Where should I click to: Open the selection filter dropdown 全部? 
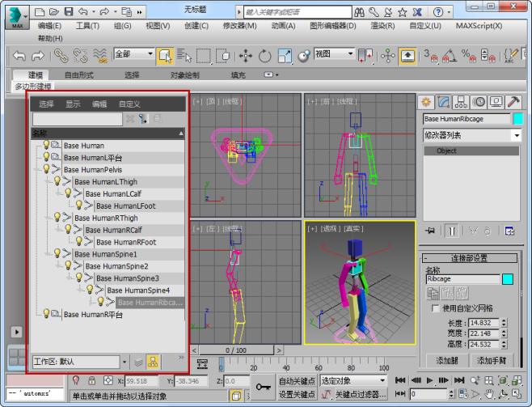133,54
